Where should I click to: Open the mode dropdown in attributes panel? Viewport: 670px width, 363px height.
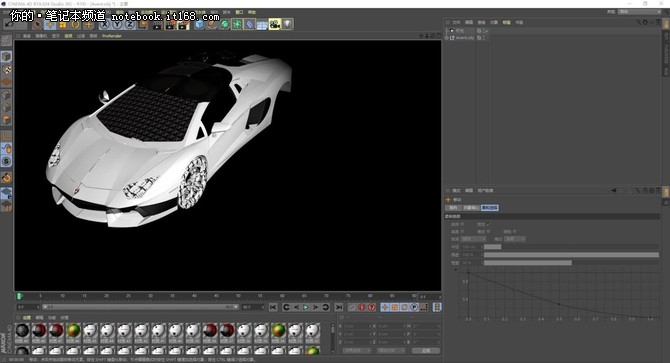(x=514, y=239)
